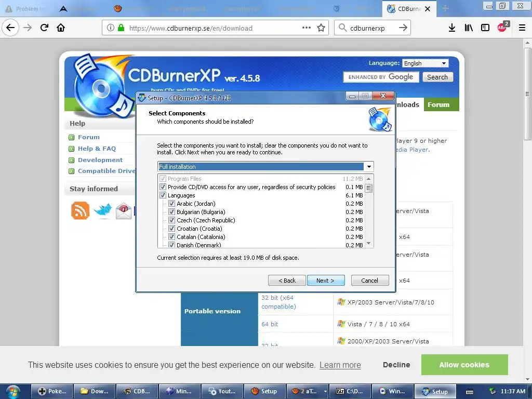
Task: Open the Dow... folder taskbar item
Action: click(95, 391)
